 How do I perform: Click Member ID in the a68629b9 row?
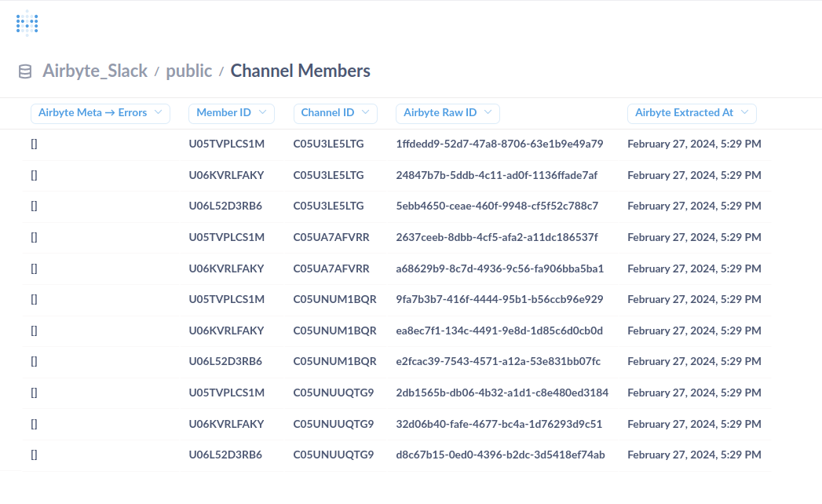(226, 268)
